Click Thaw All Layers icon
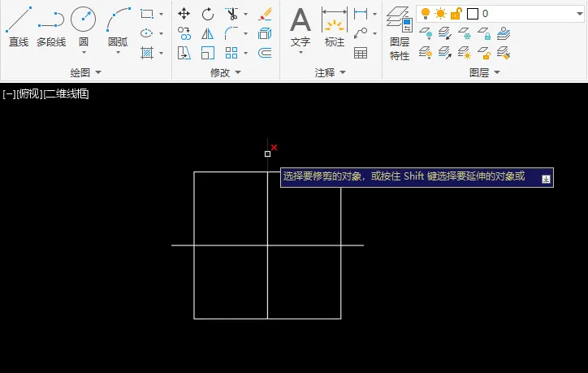The width and height of the screenshot is (588, 373). point(465,53)
